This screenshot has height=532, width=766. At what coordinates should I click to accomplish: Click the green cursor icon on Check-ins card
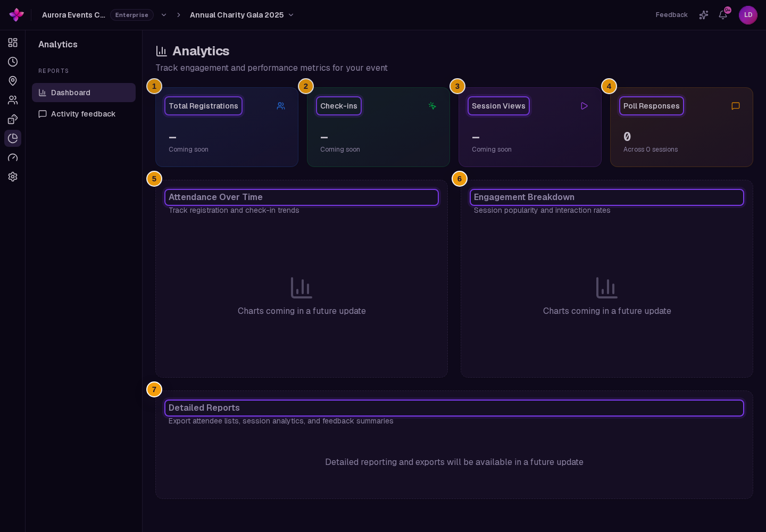432,106
